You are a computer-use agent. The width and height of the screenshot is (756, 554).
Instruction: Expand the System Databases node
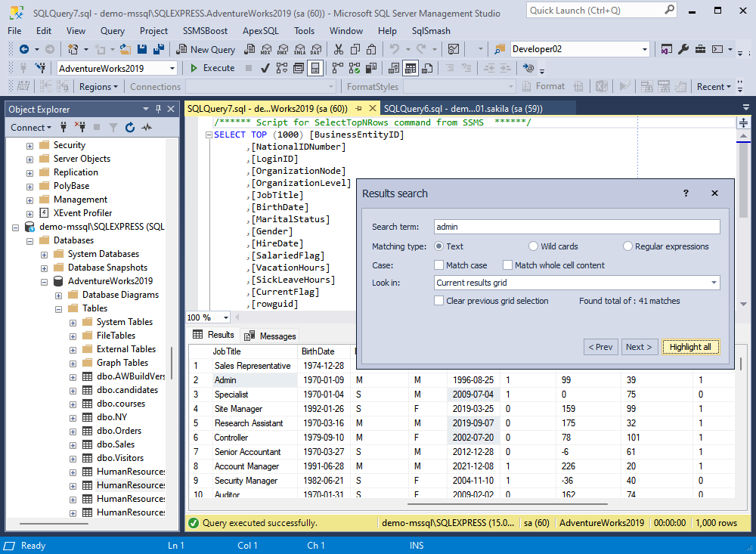click(45, 255)
